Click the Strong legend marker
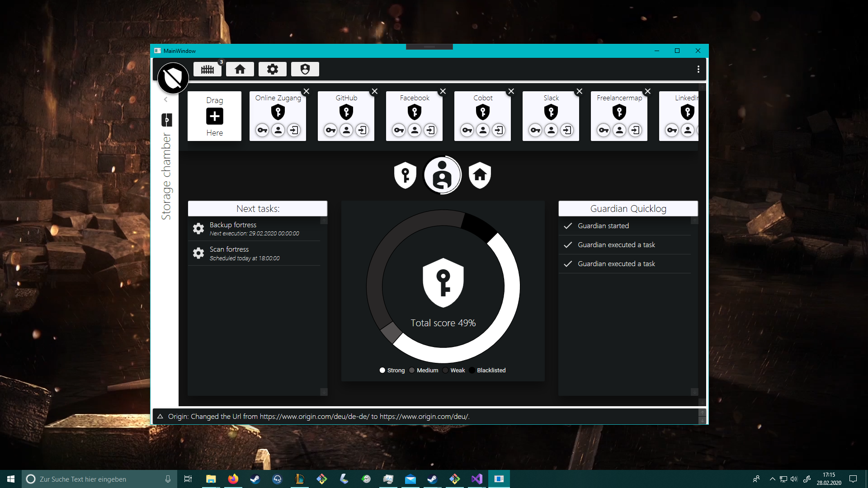 382,370
